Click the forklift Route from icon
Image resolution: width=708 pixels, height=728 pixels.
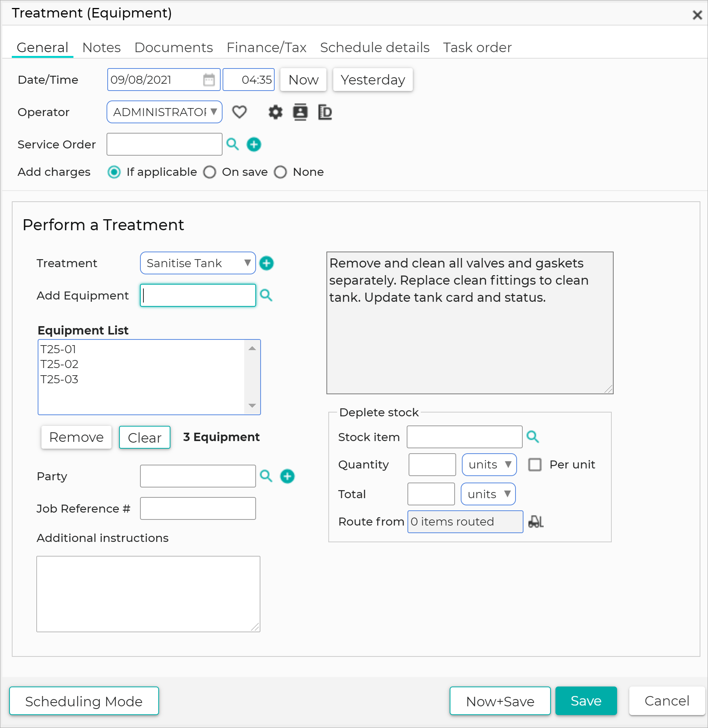coord(536,521)
